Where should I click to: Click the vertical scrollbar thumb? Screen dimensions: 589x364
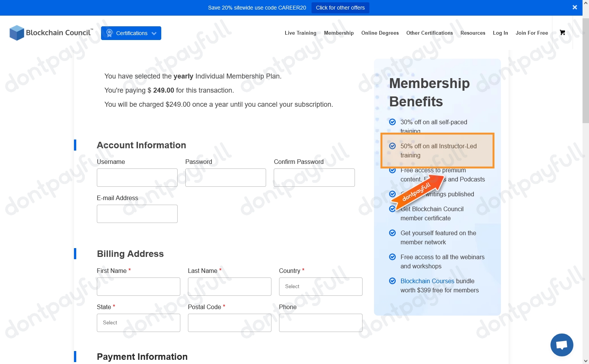pos(586,71)
